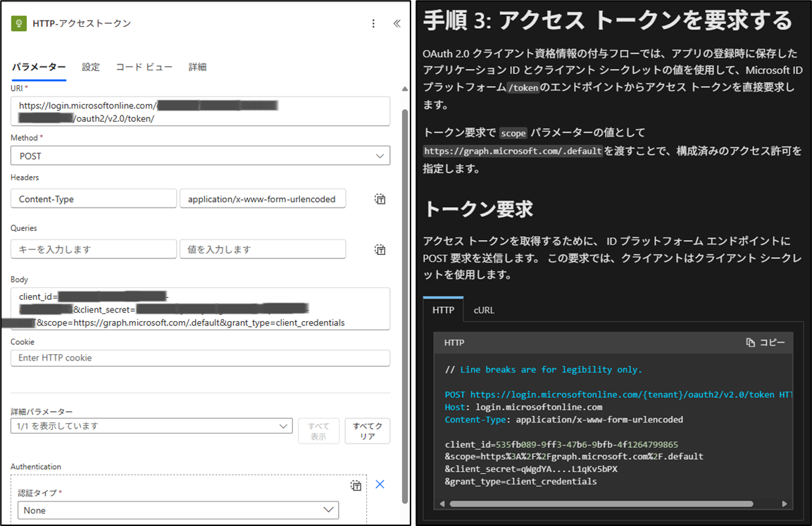Open the 設定 tab
This screenshot has width=812, height=526.
[91, 67]
